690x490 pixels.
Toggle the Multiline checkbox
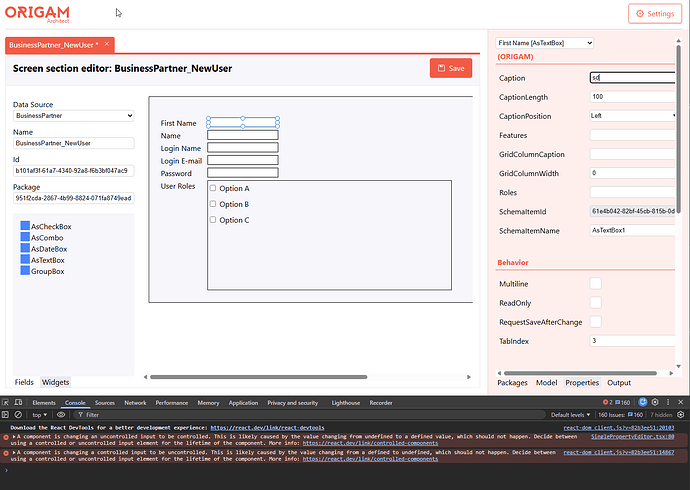point(595,284)
